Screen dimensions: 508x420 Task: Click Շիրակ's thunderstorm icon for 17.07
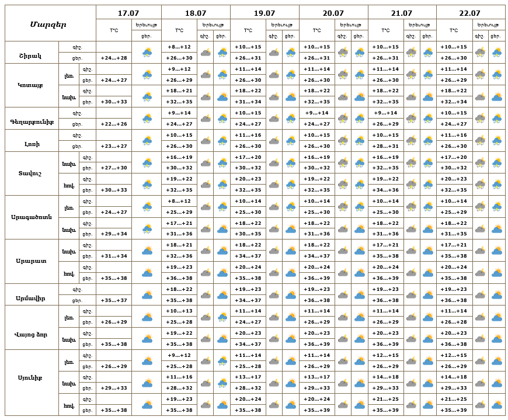[147, 53]
